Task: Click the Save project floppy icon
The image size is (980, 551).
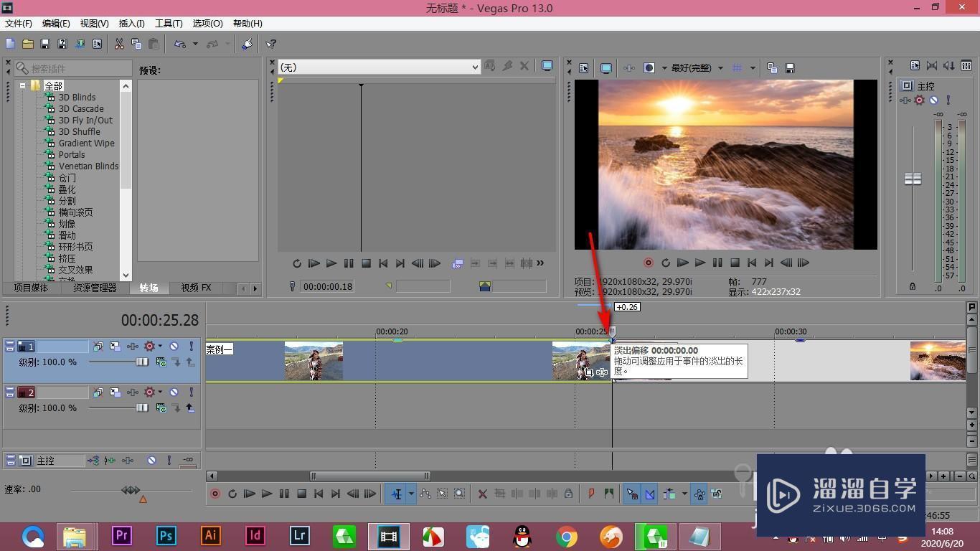Action: pyautogui.click(x=45, y=44)
